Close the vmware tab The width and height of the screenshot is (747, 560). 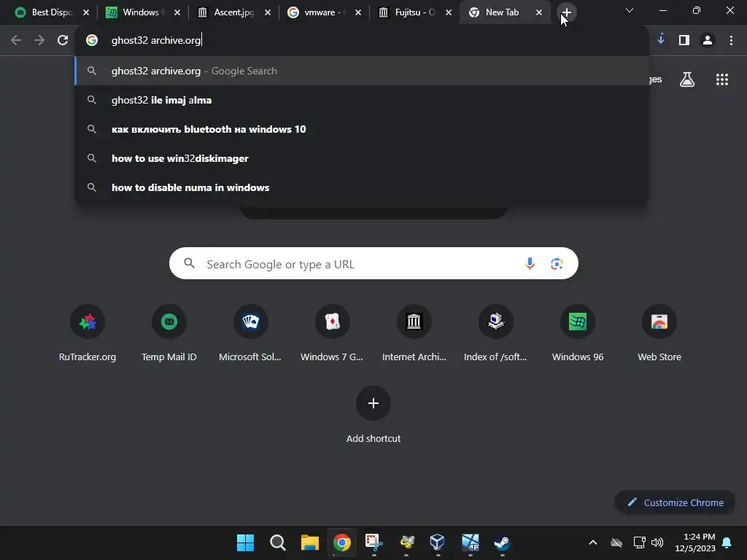tap(358, 12)
